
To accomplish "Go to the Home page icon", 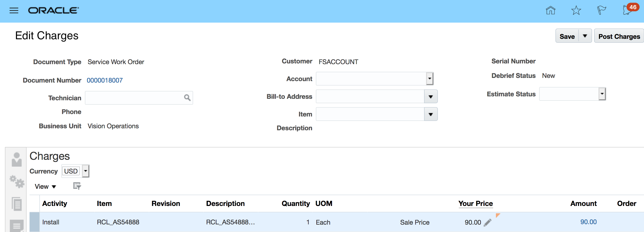I will (550, 11).
